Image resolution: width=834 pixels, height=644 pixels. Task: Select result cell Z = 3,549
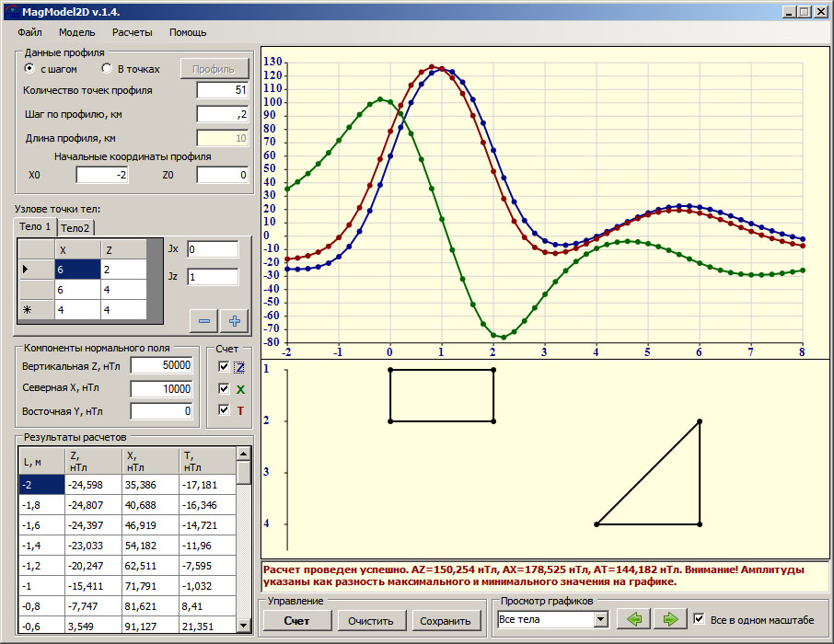[x=94, y=627]
